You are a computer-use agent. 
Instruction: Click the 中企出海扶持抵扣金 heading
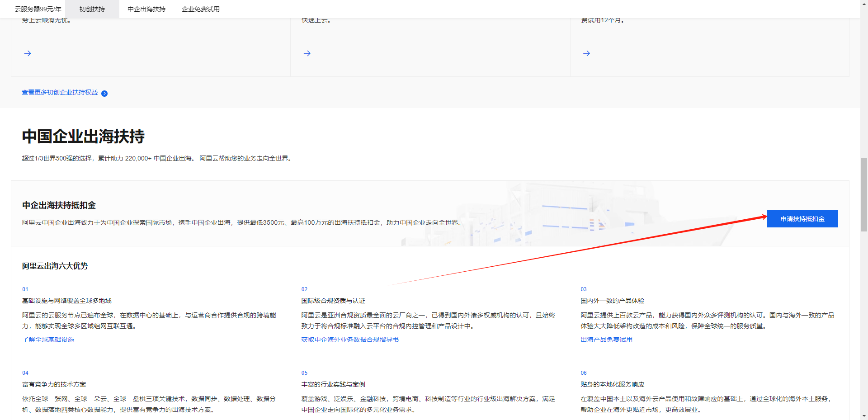(59, 205)
